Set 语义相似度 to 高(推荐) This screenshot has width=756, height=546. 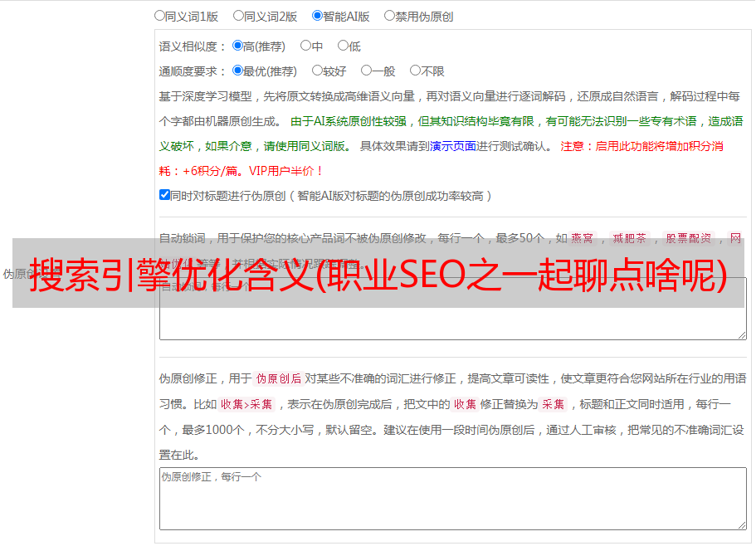(238, 46)
